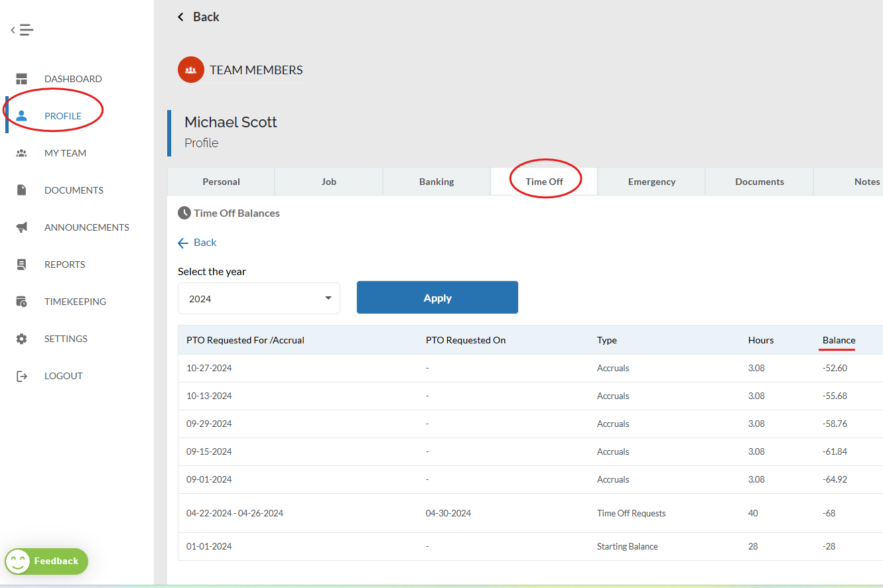Click the Announcements megaphone icon

[x=22, y=227]
